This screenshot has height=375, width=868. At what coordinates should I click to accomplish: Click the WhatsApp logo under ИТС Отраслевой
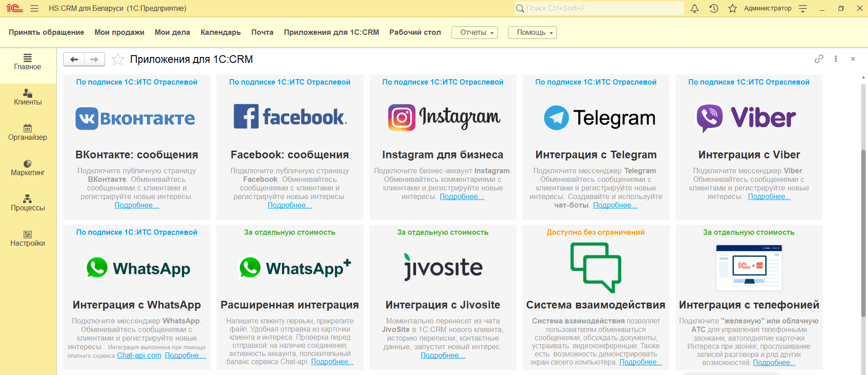point(138,268)
